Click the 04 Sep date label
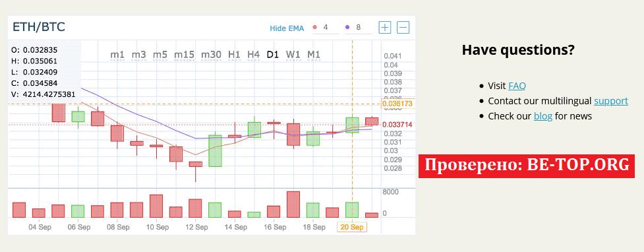The width and height of the screenshot is (644, 252). tap(40, 228)
